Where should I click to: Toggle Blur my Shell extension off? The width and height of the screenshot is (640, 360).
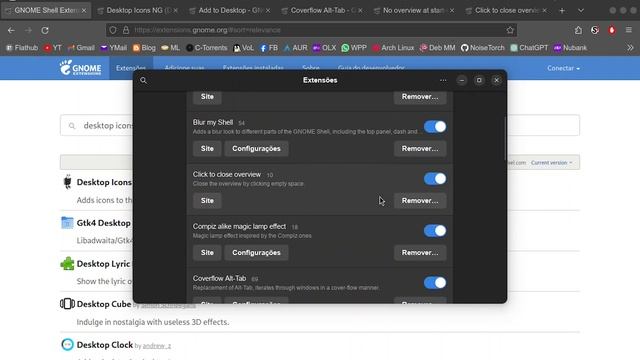435,127
